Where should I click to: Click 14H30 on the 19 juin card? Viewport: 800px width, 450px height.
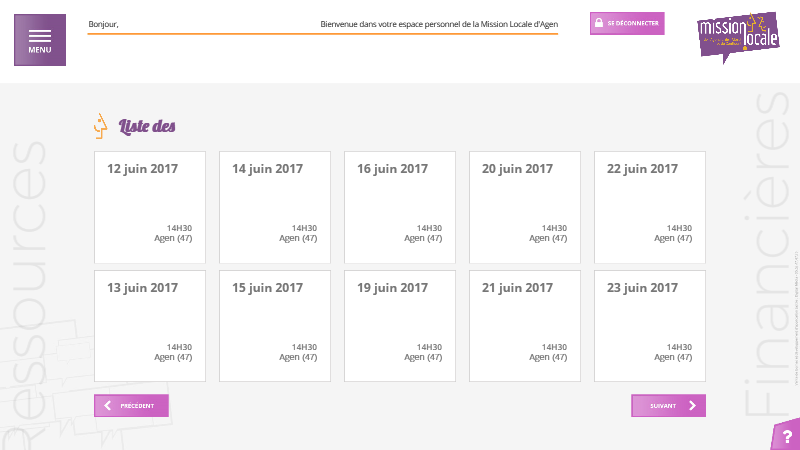pos(429,347)
